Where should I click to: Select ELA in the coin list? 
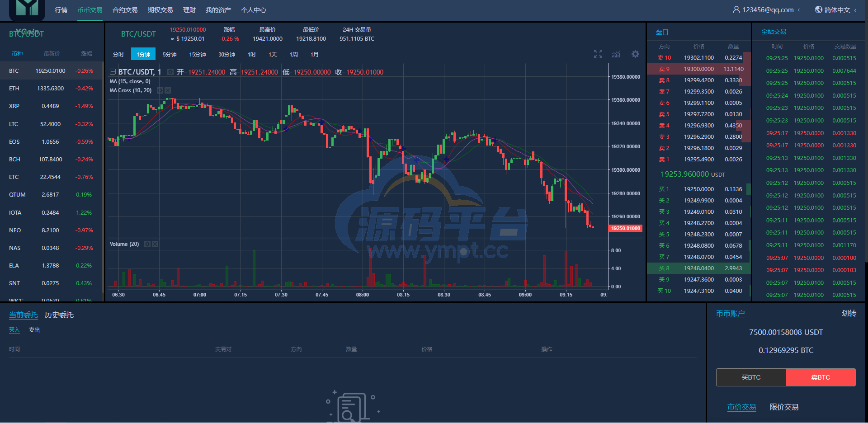52,266
